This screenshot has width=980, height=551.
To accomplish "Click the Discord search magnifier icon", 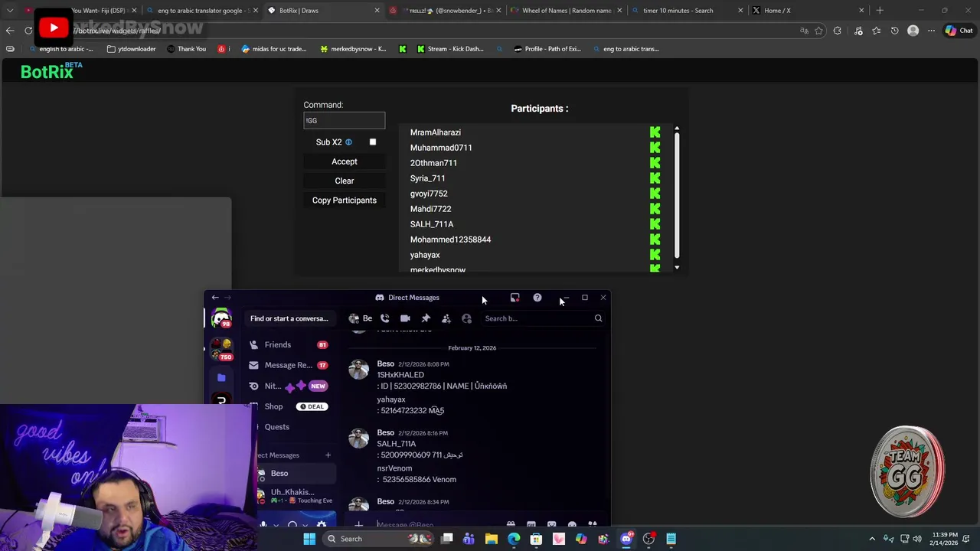I will [x=598, y=318].
